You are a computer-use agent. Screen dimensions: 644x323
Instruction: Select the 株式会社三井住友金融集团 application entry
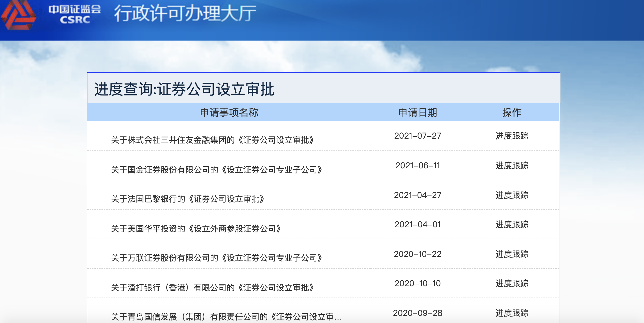pyautogui.click(x=213, y=140)
